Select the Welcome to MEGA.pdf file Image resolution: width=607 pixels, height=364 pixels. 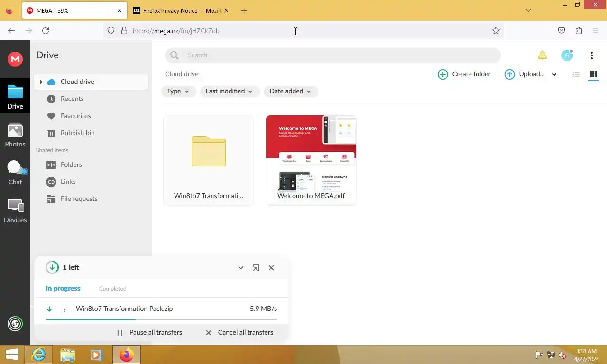click(x=311, y=160)
